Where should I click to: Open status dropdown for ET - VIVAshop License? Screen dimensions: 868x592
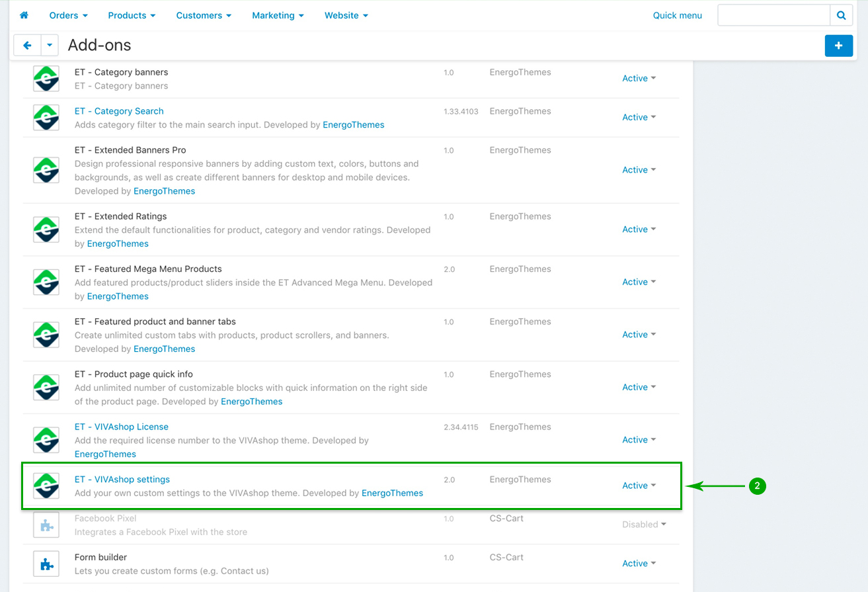coord(639,440)
